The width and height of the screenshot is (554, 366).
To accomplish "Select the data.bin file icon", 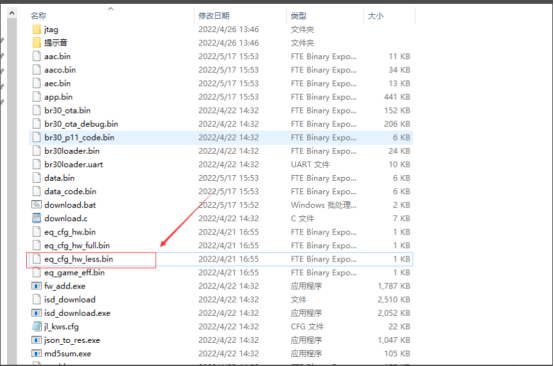I will pyautogui.click(x=36, y=178).
